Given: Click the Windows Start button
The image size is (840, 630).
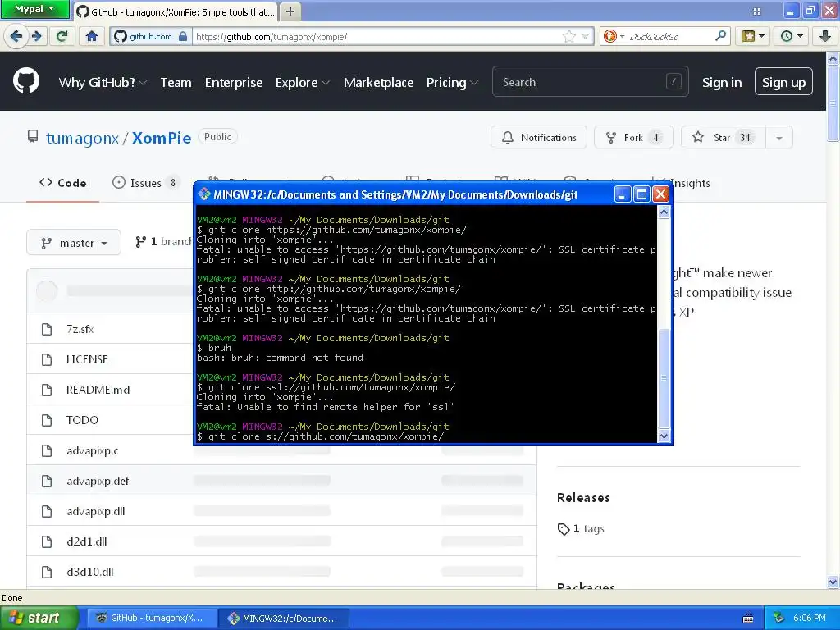Looking at the screenshot, I should pyautogui.click(x=39, y=618).
